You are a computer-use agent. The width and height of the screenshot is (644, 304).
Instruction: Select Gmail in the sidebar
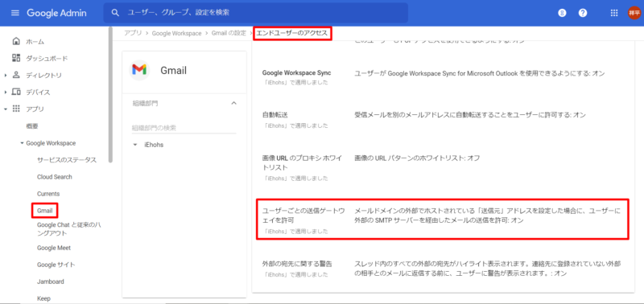[45, 211]
